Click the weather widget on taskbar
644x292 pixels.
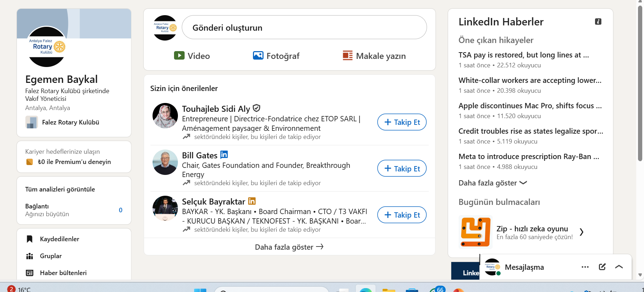pyautogui.click(x=19, y=289)
